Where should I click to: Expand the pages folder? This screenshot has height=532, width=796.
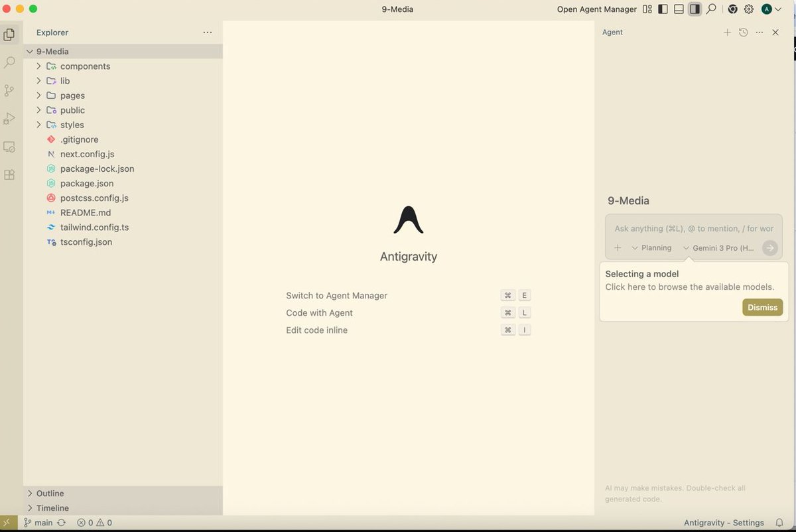pos(123,96)
